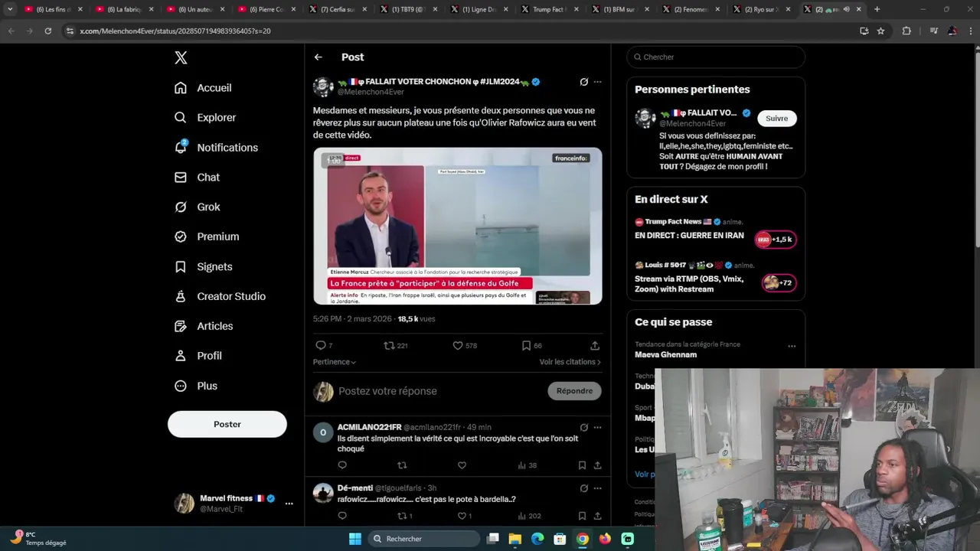Viewport: 980px width, 551px height.
Task: Open options for Ce qui se passe trend
Action: 792,346
